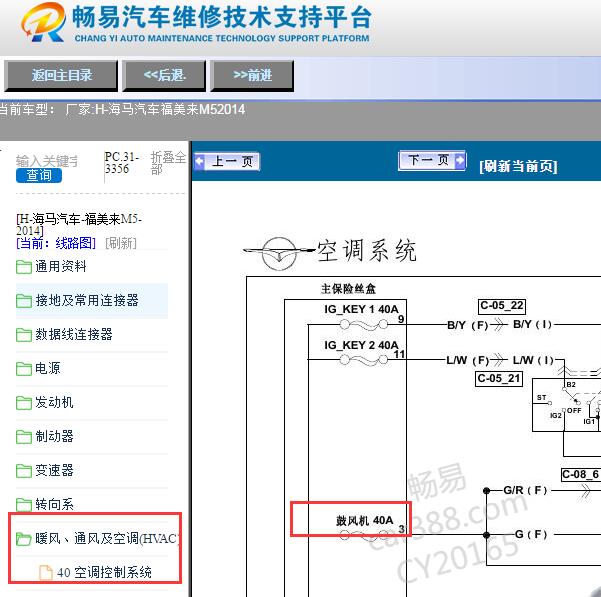Click the Haima emblem in diagram title

279,253
